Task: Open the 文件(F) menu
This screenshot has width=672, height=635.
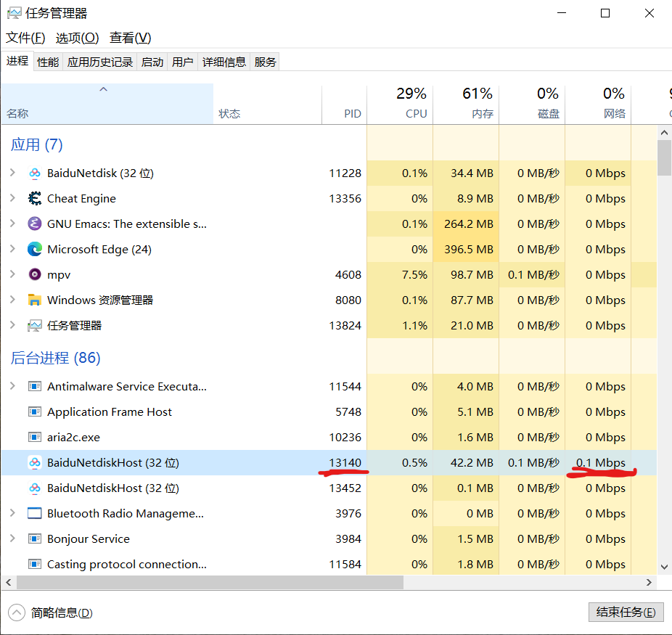Action: (x=25, y=38)
